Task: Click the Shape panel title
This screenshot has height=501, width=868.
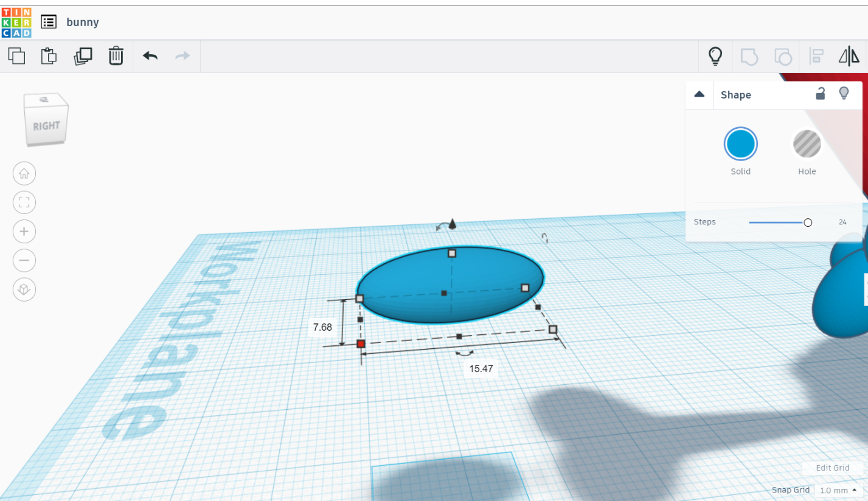Action: [736, 95]
